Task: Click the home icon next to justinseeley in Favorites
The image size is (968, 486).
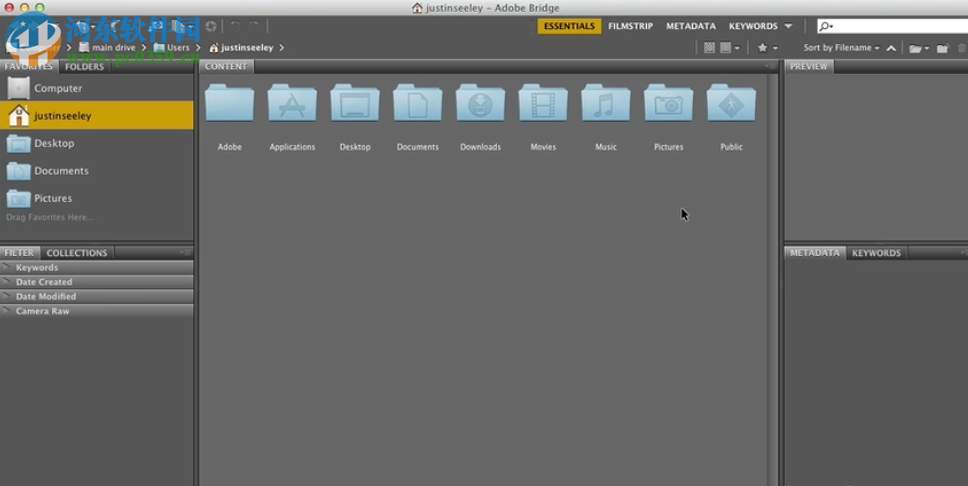Action: [19, 115]
